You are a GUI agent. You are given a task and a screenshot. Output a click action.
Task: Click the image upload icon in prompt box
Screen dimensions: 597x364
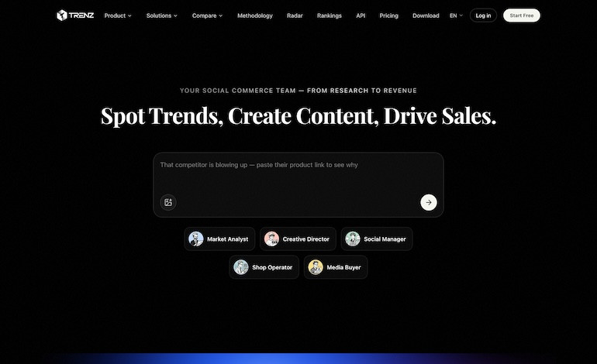(168, 202)
